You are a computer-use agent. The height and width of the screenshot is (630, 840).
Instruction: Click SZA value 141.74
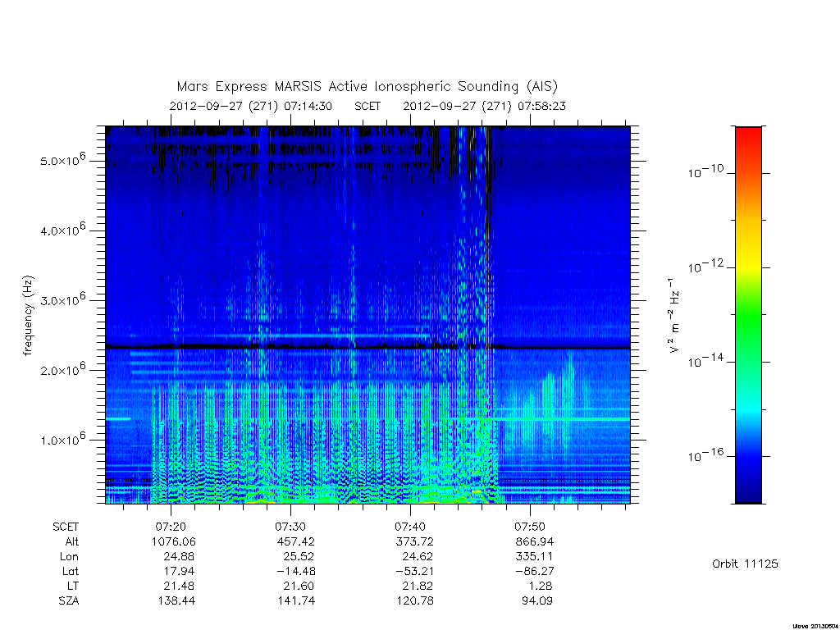[x=296, y=600]
